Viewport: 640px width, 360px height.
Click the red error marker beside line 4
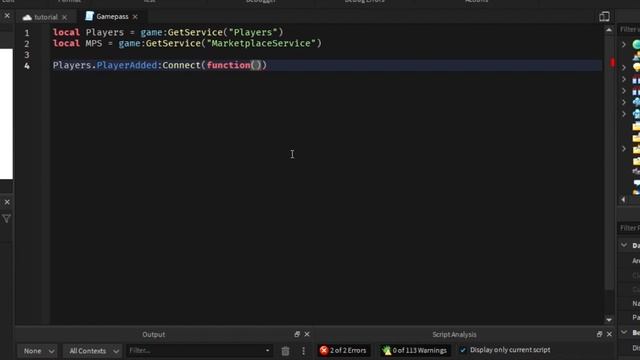click(612, 62)
